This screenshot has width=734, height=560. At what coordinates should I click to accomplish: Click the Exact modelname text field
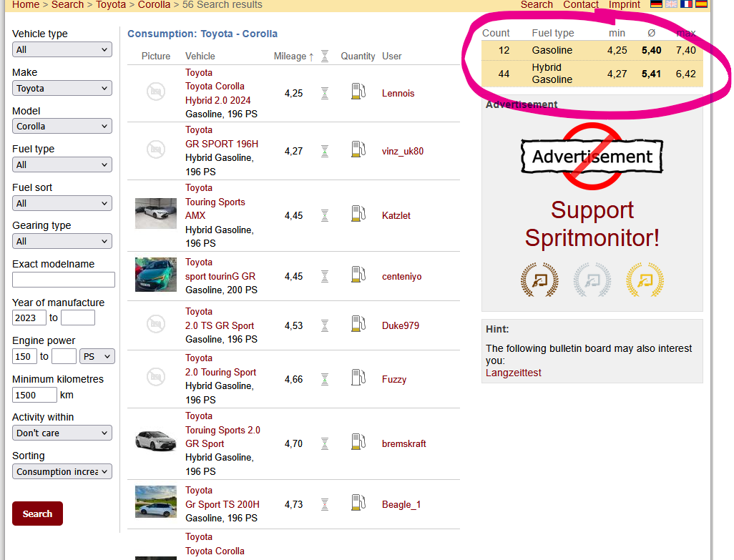(x=64, y=280)
